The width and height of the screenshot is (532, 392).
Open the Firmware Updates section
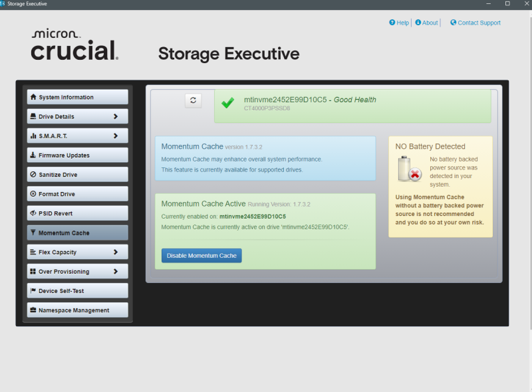[x=78, y=155]
